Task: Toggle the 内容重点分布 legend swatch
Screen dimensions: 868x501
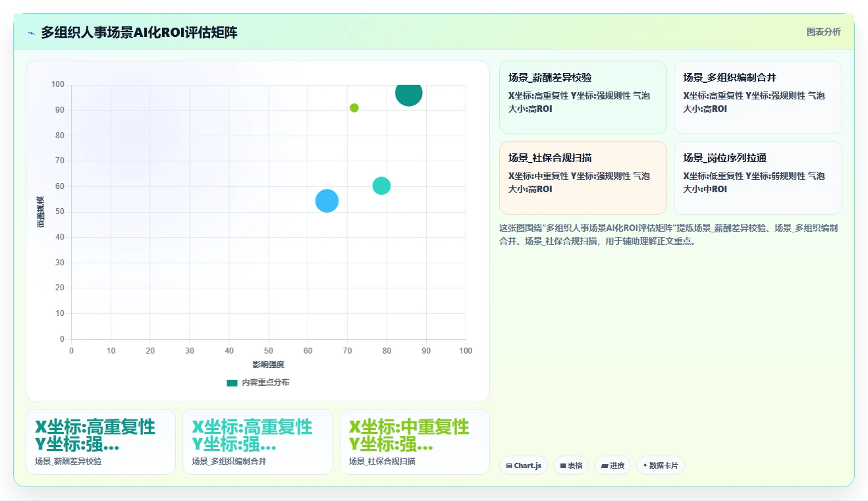Action: pos(232,382)
